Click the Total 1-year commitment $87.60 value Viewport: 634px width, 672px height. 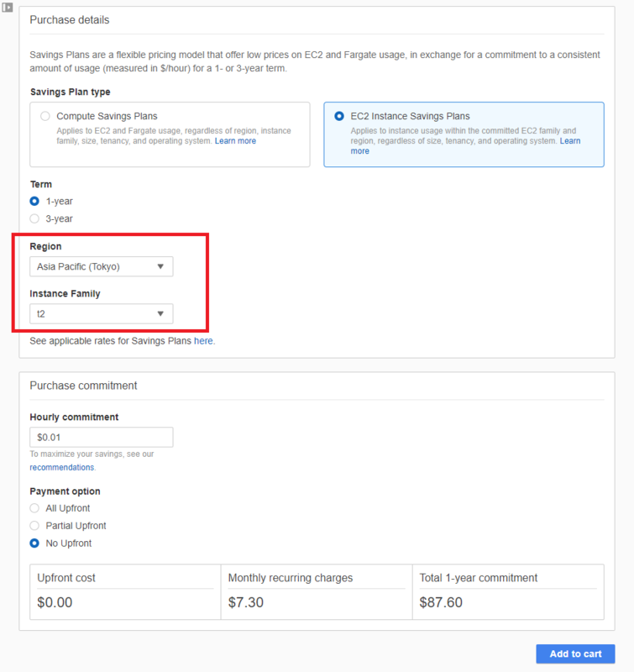441,602
